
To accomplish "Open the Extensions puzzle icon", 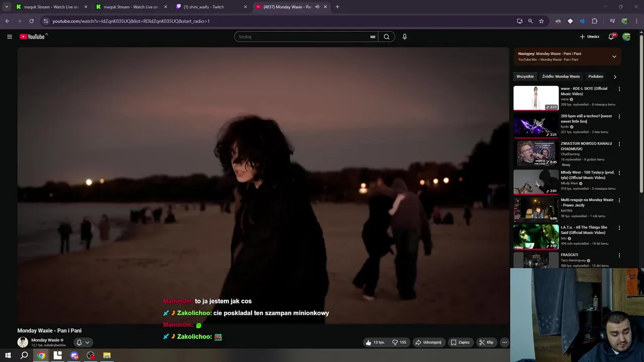I will 595,21.
